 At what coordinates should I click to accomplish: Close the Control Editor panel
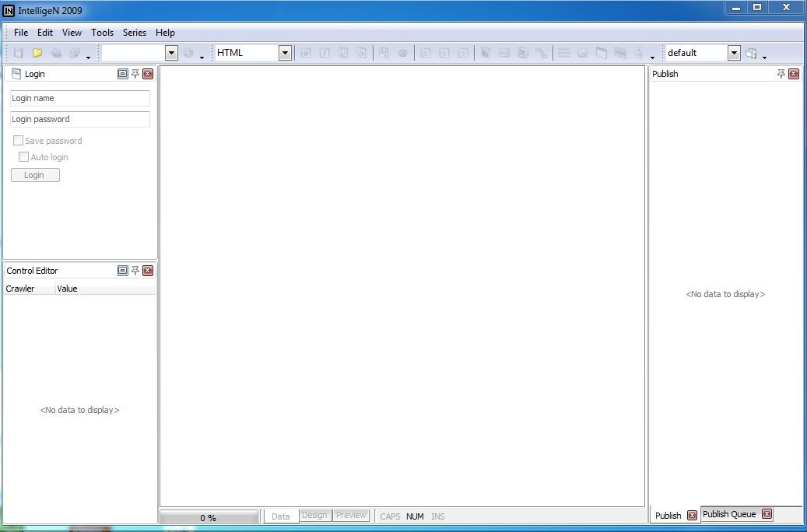(148, 271)
